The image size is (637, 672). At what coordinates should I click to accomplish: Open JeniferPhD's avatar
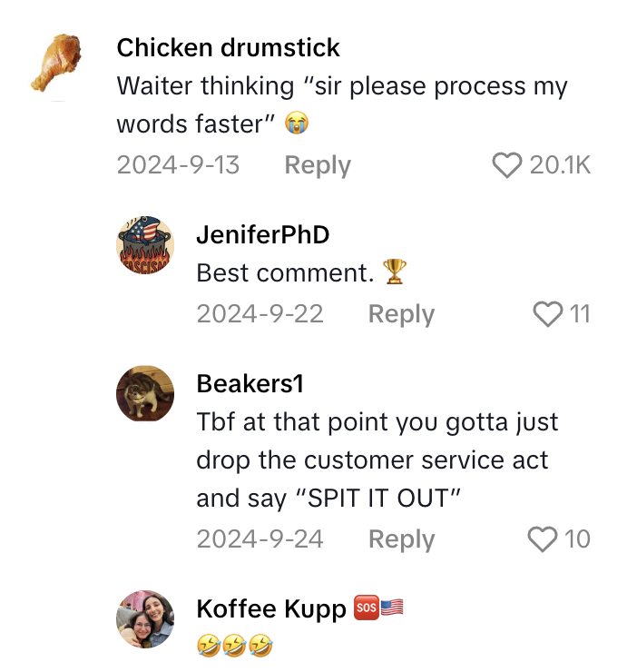145,247
